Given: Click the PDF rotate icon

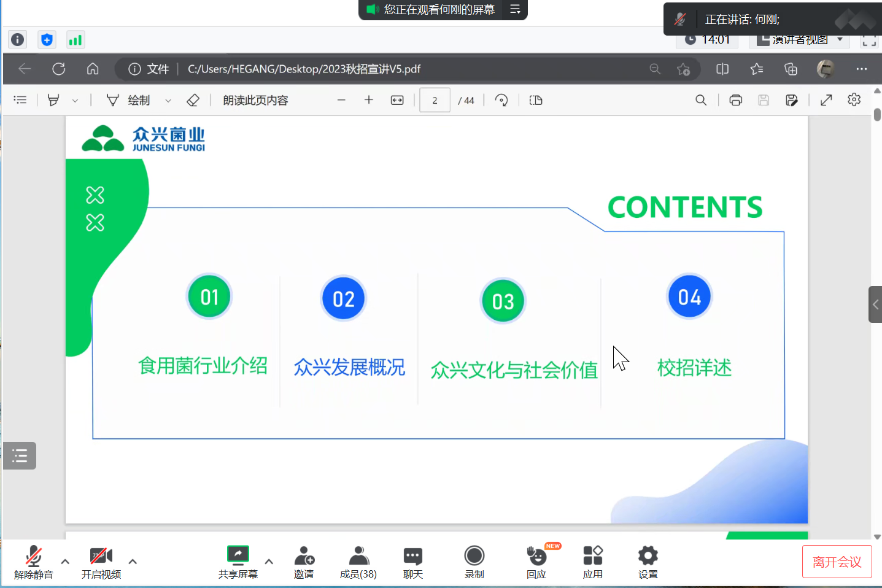Looking at the screenshot, I should click(501, 100).
